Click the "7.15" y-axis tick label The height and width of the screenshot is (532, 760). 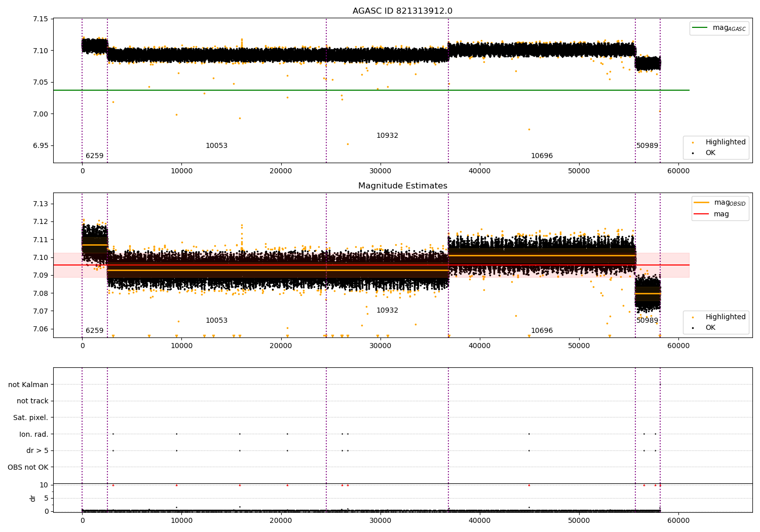(x=40, y=19)
